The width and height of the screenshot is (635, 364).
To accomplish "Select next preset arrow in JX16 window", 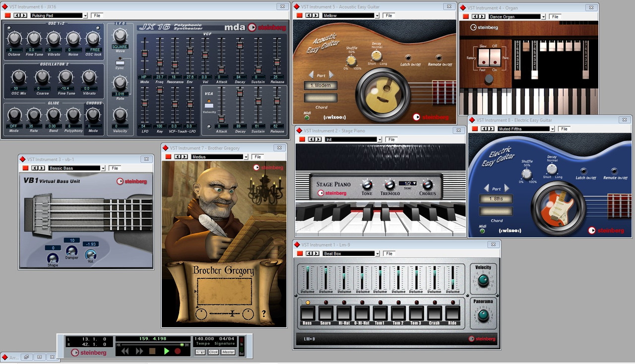I will coord(24,15).
